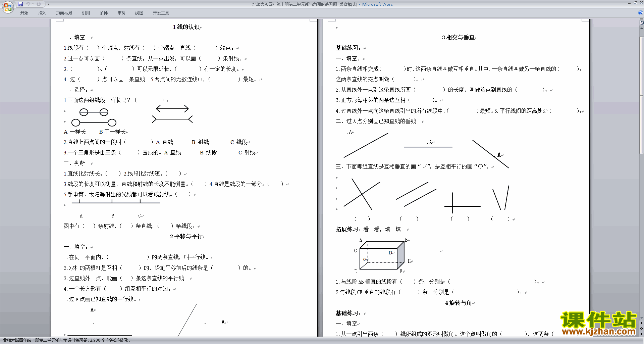Screen dimensions: 644x344
Task: Open the 邮件 ribbon tab
Action: pos(104,13)
